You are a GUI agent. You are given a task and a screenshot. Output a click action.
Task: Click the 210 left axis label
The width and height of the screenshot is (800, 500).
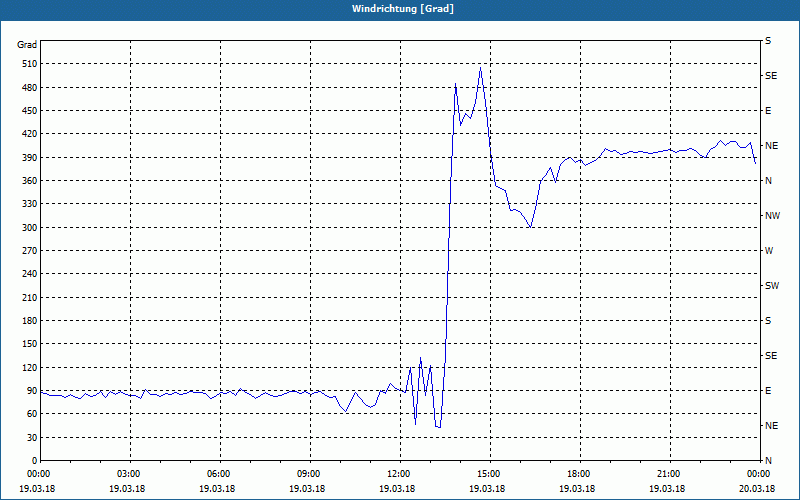[30, 297]
